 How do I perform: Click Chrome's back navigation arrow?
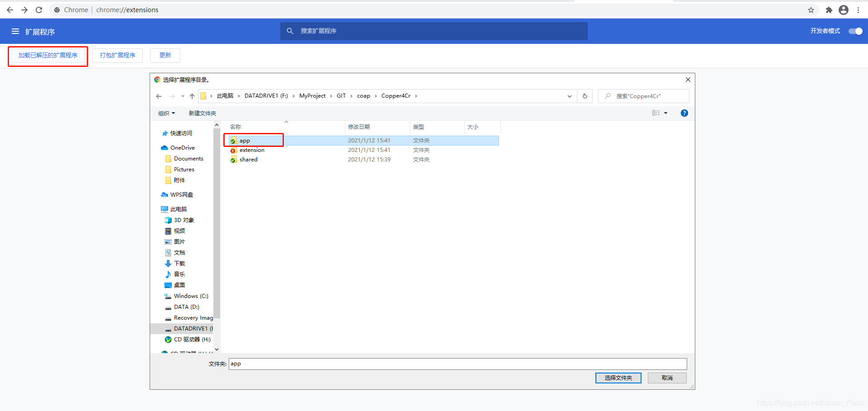coord(10,9)
